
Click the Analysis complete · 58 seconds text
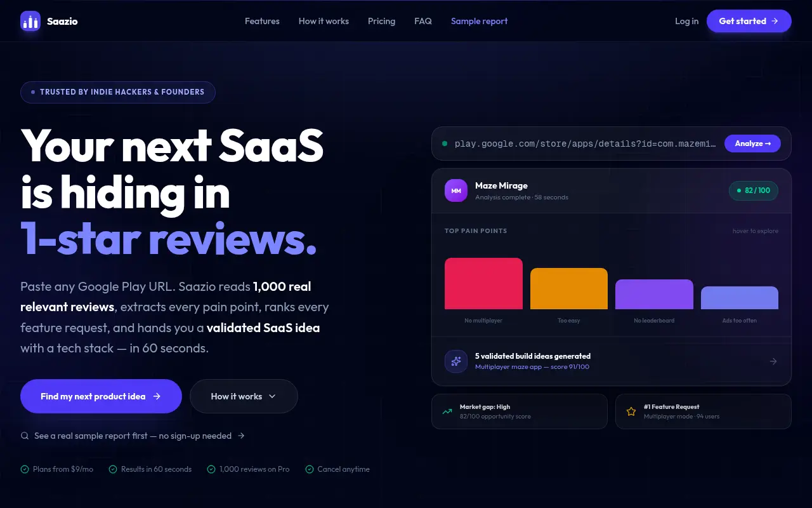coord(521,197)
